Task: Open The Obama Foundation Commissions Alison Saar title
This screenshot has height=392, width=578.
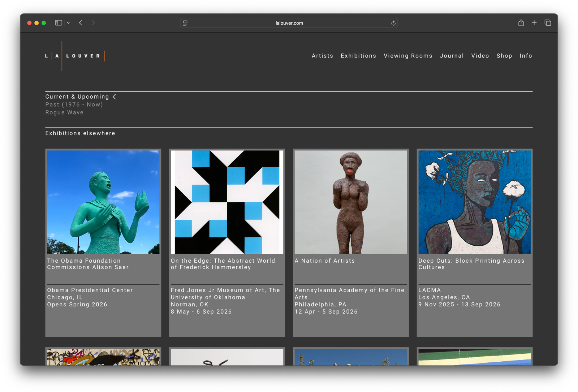Action: tap(88, 264)
